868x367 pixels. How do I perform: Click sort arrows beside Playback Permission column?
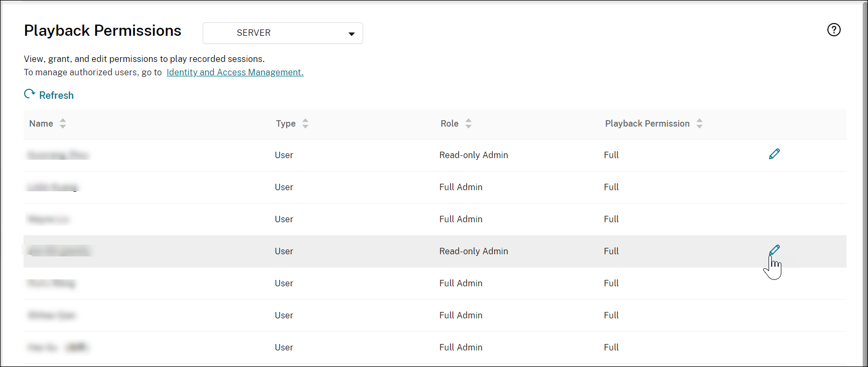(x=699, y=123)
